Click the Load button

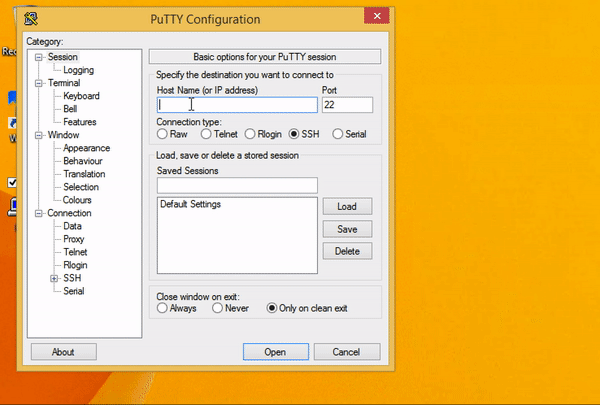(x=347, y=207)
